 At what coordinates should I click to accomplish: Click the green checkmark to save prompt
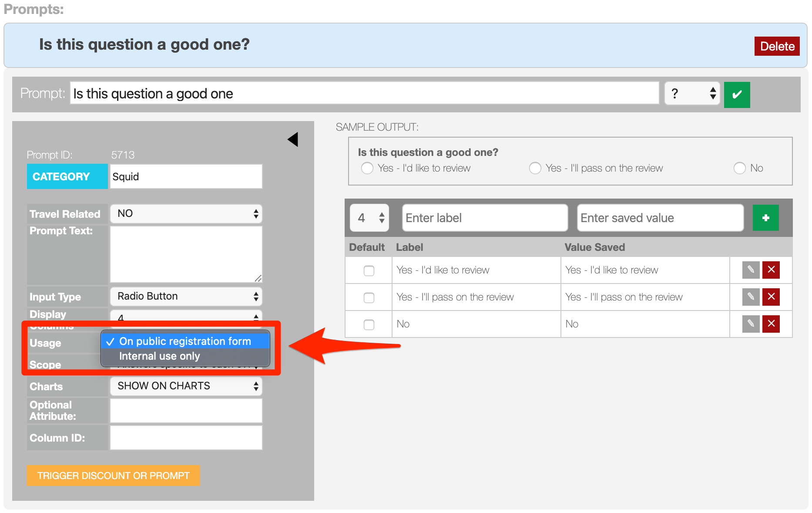(737, 94)
